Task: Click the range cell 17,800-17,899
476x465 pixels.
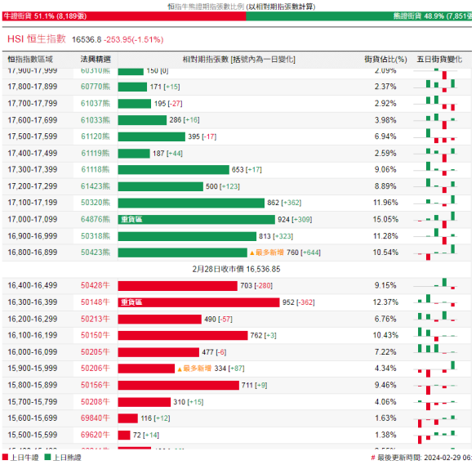Action: (x=33, y=87)
